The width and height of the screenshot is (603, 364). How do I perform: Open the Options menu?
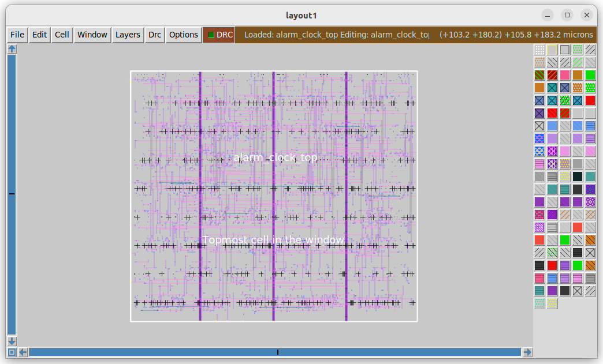tap(183, 35)
